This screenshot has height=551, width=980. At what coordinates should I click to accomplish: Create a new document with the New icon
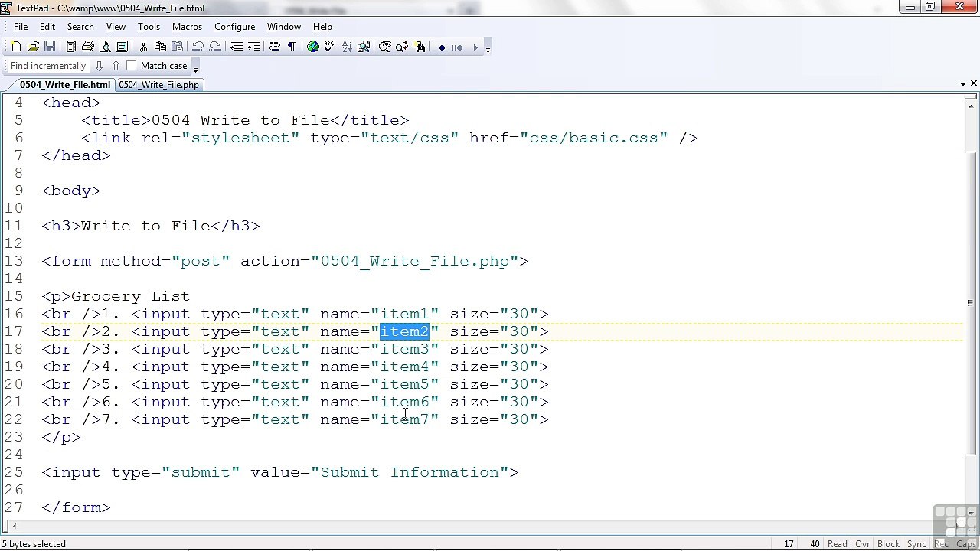coord(16,47)
